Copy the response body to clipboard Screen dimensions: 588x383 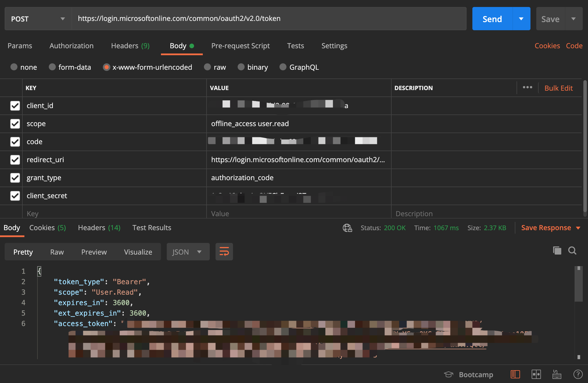[557, 250]
